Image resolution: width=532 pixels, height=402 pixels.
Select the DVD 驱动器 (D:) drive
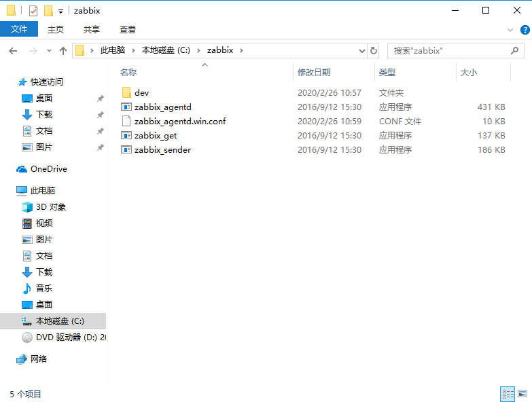[x=71, y=337]
